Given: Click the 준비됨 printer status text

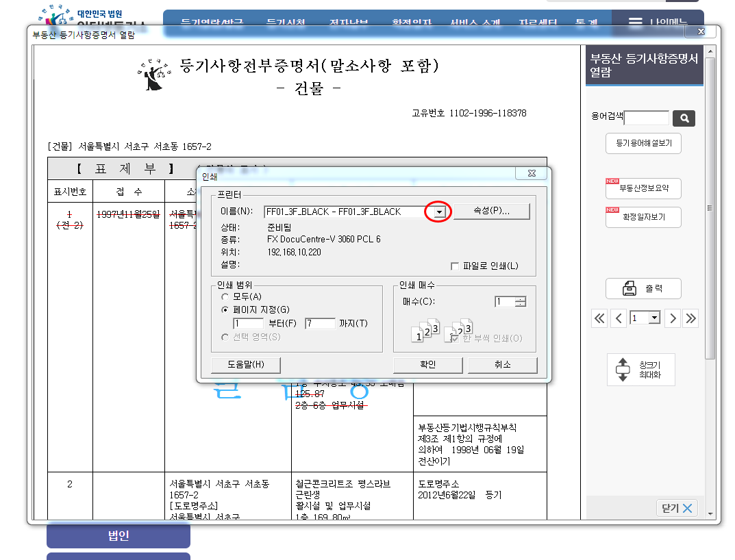Looking at the screenshot, I should 279,227.
